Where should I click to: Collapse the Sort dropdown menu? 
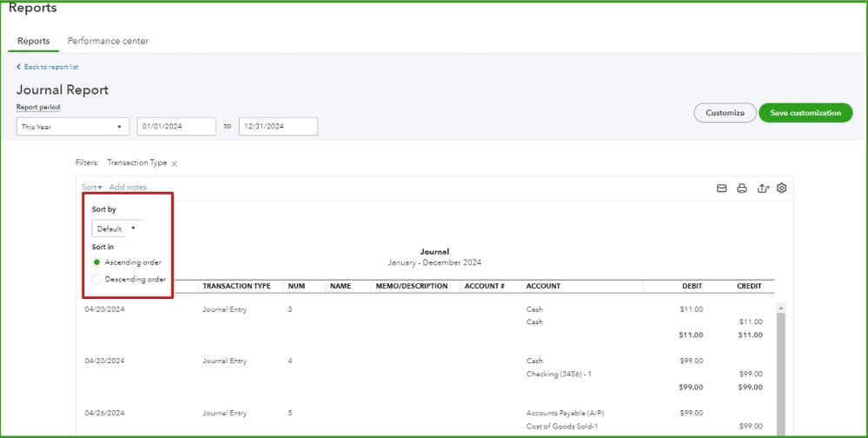(x=92, y=188)
